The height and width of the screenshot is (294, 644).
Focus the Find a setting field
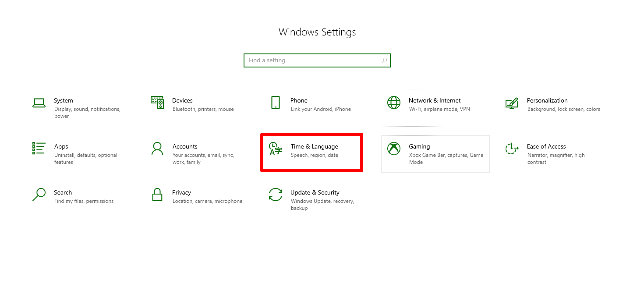click(317, 60)
